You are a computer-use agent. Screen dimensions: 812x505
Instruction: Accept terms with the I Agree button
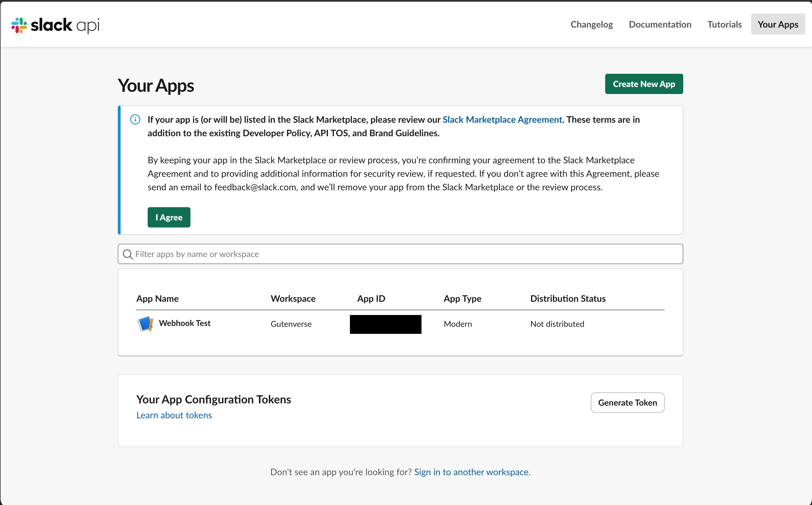pyautogui.click(x=169, y=217)
